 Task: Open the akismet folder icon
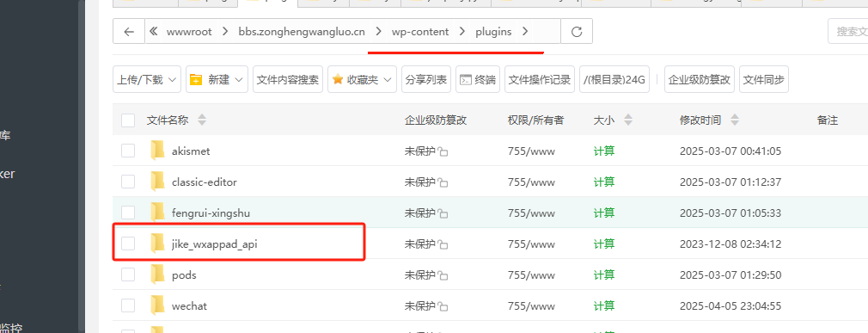pyautogui.click(x=158, y=151)
